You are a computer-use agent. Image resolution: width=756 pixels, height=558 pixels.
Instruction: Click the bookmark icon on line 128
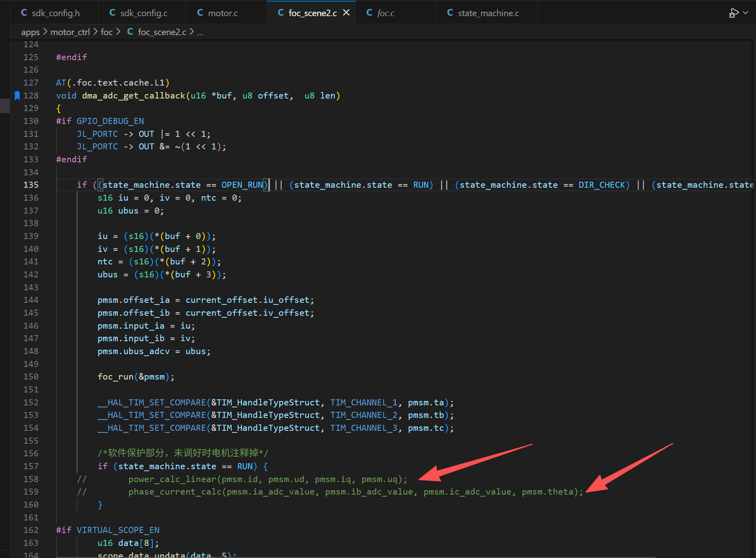click(17, 96)
